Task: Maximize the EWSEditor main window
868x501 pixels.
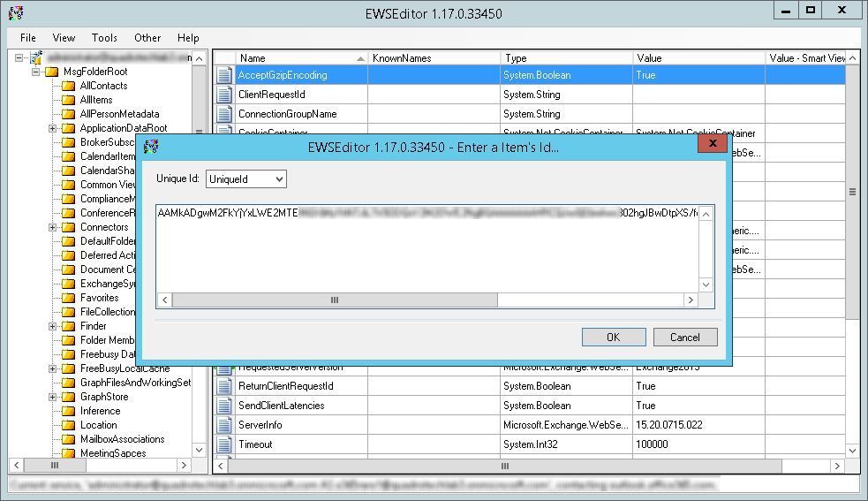Action: 811,10
